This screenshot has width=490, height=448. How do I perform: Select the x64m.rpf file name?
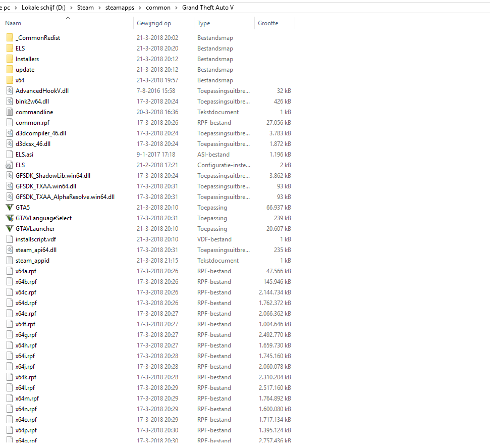pyautogui.click(x=27, y=399)
